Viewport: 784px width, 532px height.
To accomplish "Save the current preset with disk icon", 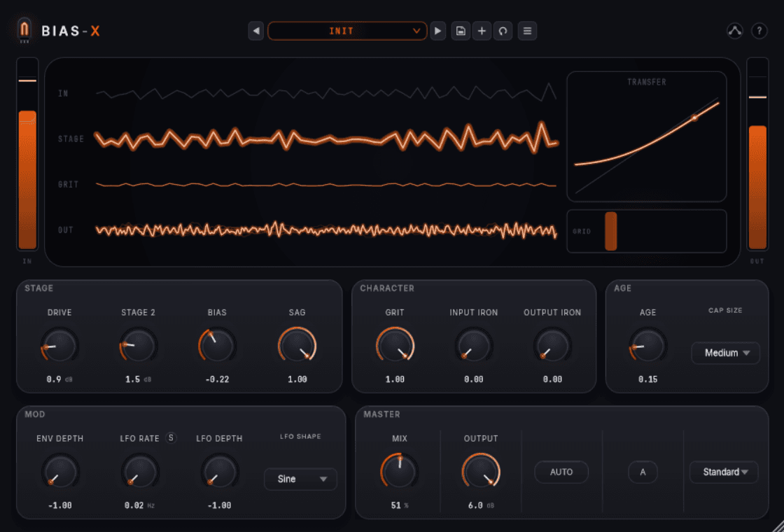I will point(461,31).
